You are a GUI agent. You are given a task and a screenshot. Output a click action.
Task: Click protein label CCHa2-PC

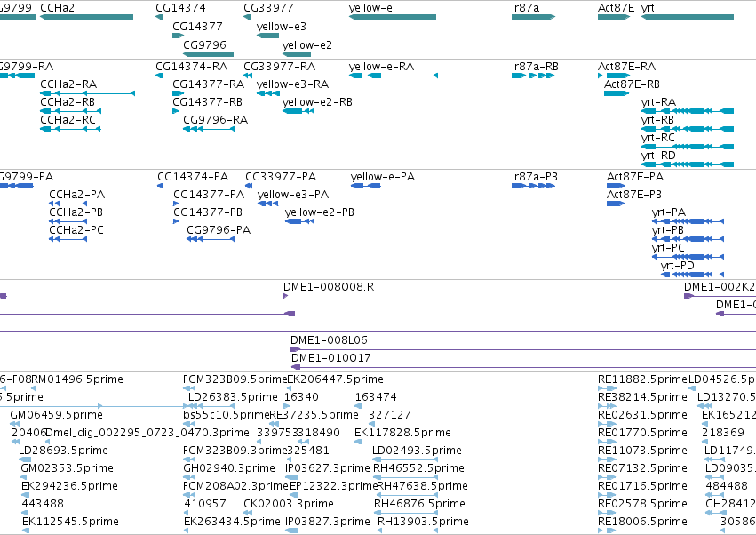[x=76, y=230]
